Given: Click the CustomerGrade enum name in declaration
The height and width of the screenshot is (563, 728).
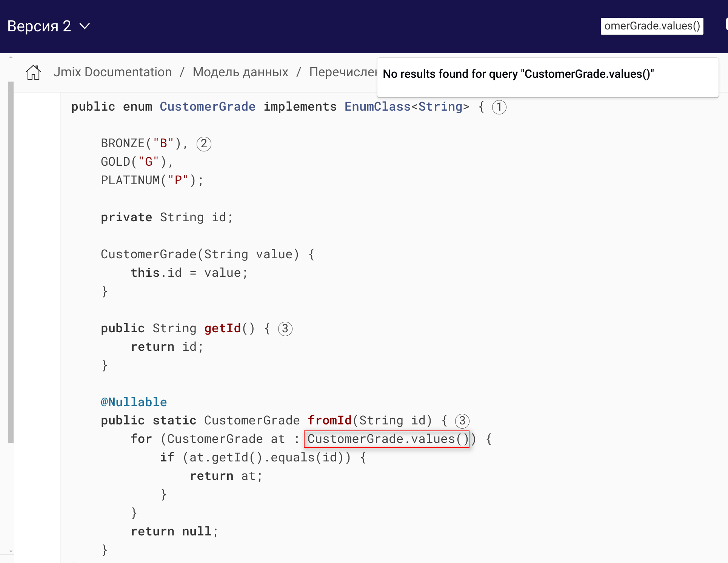Looking at the screenshot, I should click(x=208, y=107).
